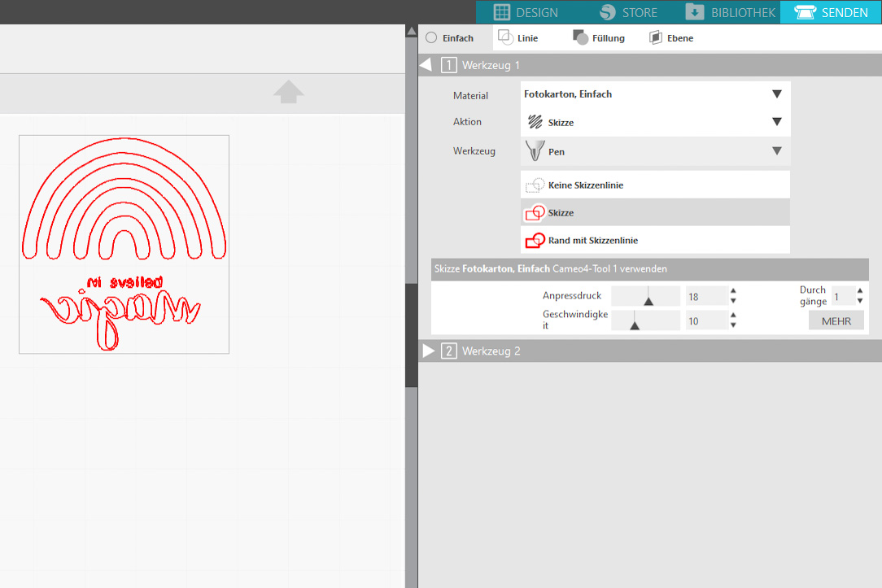Viewport: 882px width, 588px height.
Task: Open the Material dropdown Fotokarton, Einfach
Action: (654, 94)
